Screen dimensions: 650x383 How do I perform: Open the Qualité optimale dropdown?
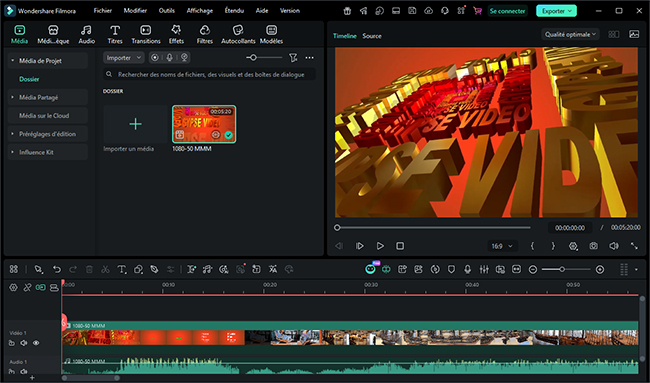570,34
